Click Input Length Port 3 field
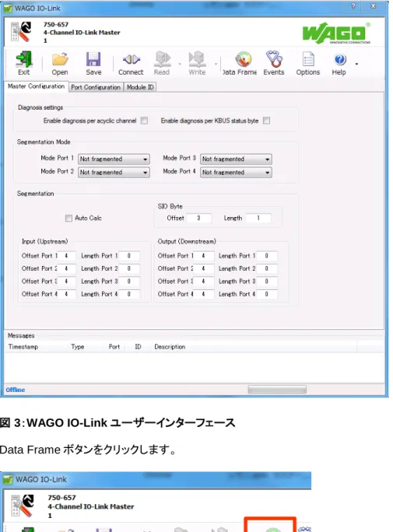Screen dimensions: 393x532 pos(129,282)
